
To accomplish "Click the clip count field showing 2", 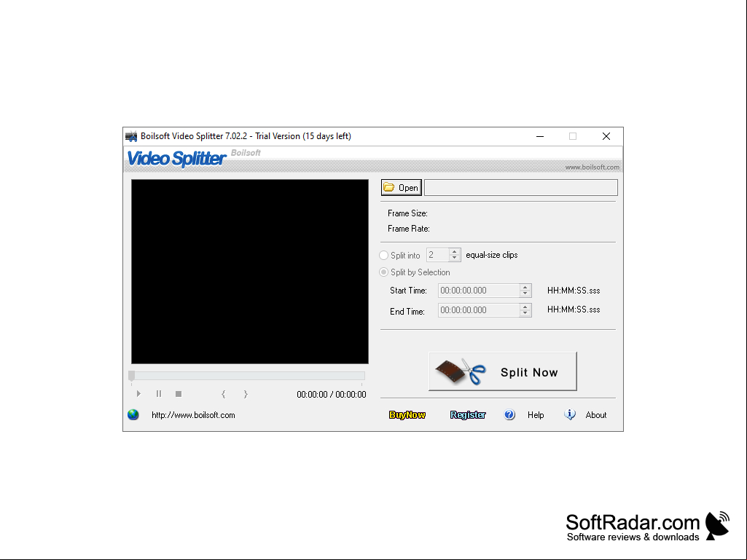I will [x=437, y=255].
